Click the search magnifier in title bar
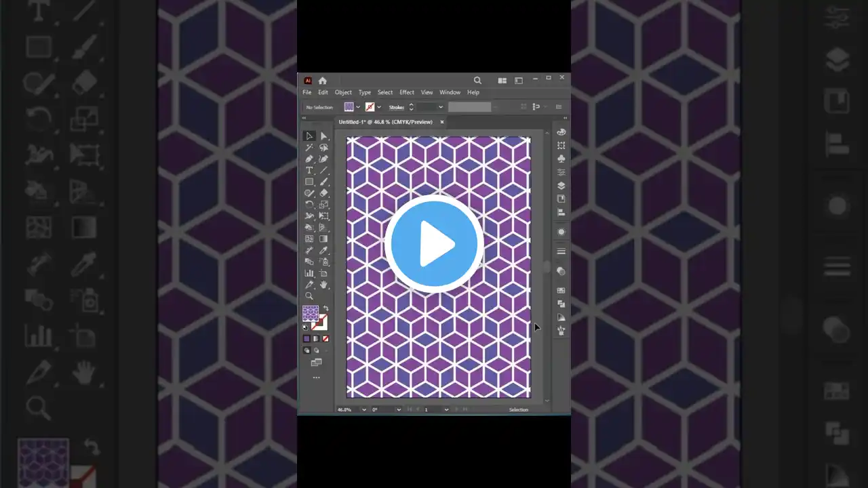 (x=477, y=80)
